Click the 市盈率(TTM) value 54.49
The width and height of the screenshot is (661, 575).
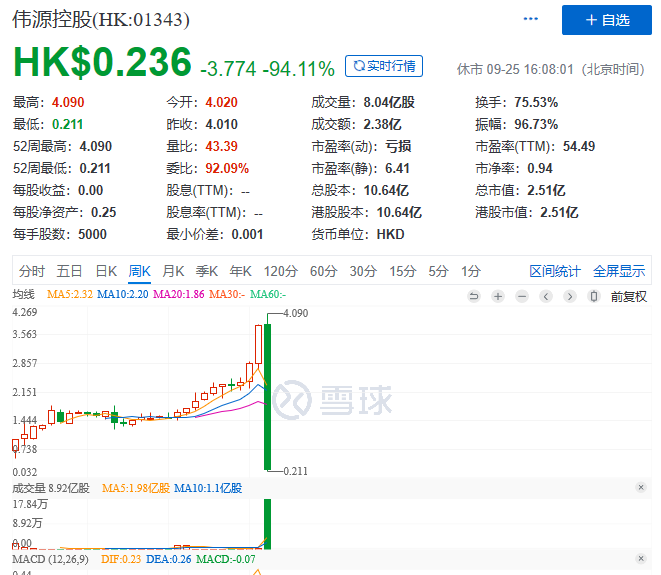click(x=579, y=146)
